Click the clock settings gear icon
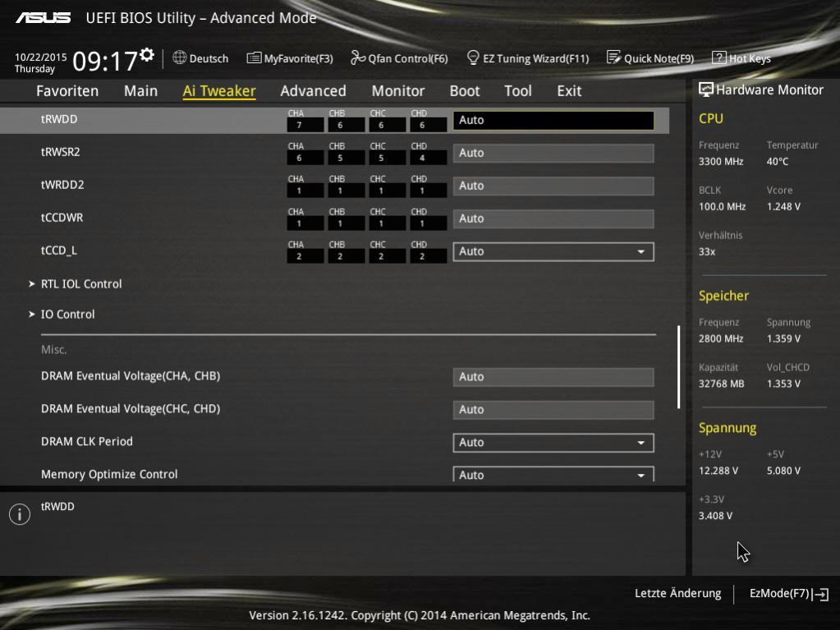The image size is (840, 630). (x=147, y=54)
